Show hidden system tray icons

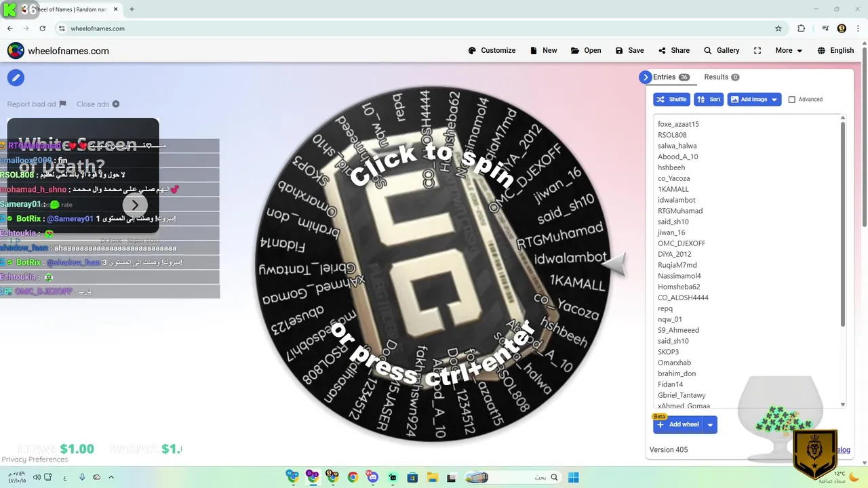(111, 477)
